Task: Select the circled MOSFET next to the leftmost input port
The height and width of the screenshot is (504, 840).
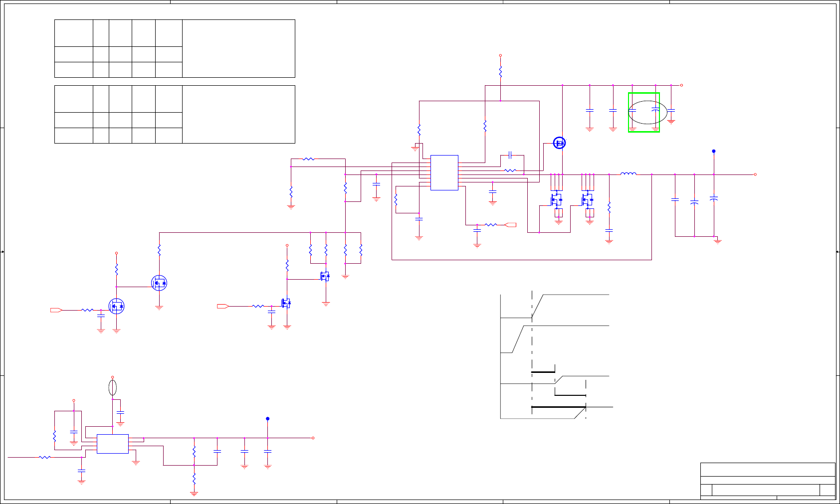Action: coord(116,306)
